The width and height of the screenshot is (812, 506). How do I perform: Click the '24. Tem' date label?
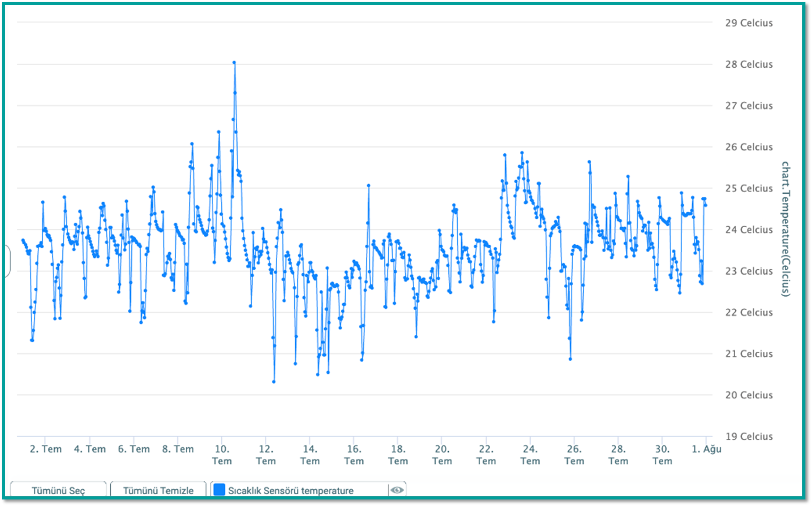click(530, 455)
